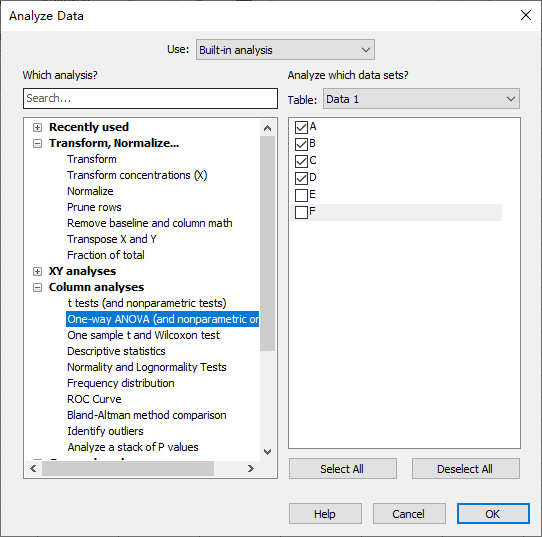542x537 pixels.
Task: Select Normality and Lognormality Tests
Action: (x=147, y=367)
